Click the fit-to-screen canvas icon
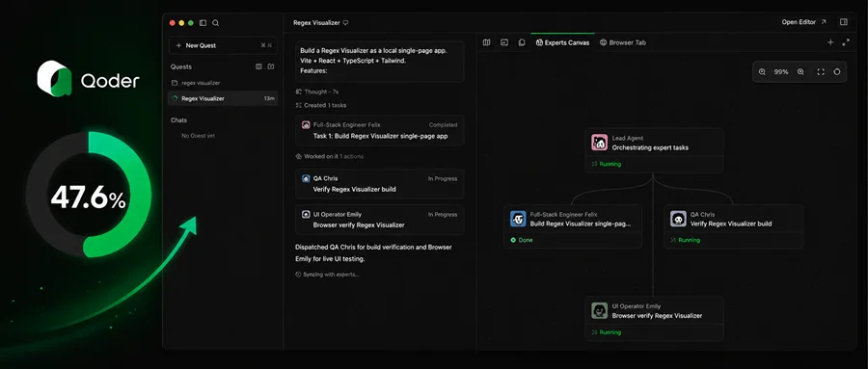 point(821,72)
